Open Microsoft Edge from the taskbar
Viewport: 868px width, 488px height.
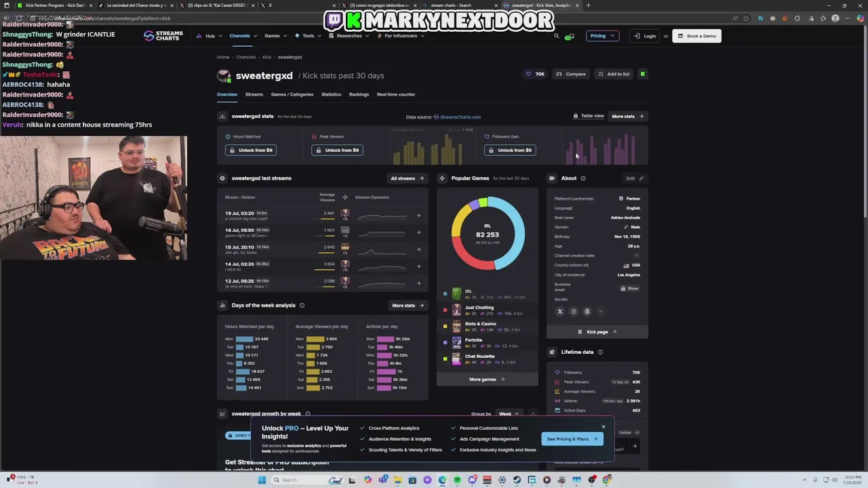tap(443, 480)
